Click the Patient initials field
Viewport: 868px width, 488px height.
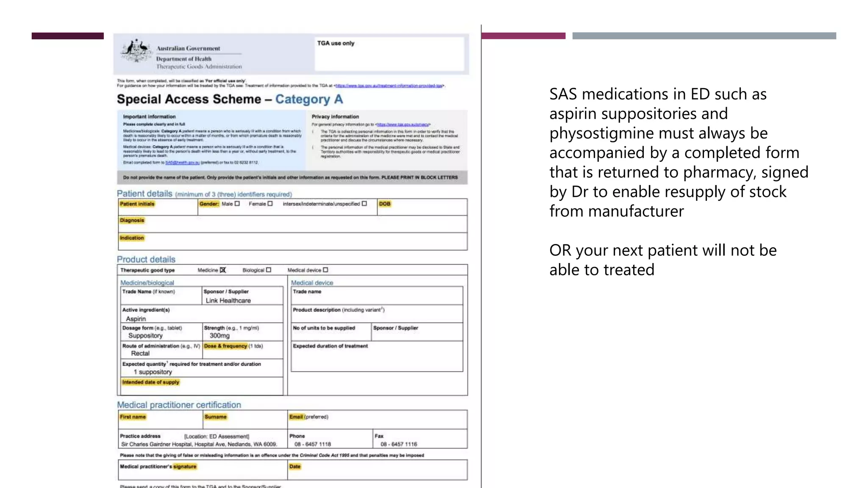click(158, 207)
